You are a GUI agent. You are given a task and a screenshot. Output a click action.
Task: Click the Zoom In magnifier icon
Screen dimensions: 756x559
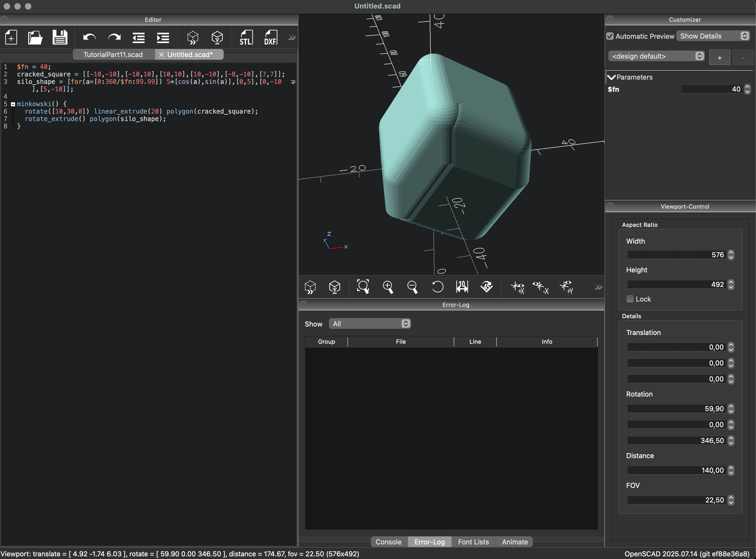pyautogui.click(x=388, y=287)
